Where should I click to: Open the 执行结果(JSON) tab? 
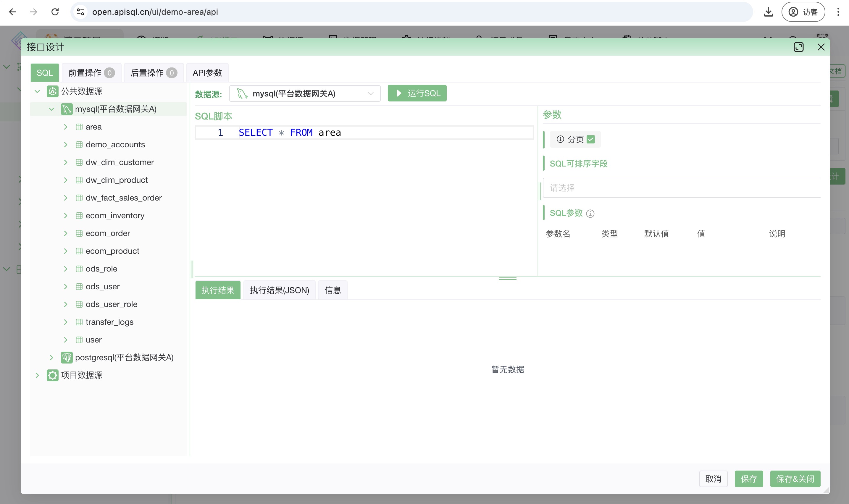tap(279, 290)
